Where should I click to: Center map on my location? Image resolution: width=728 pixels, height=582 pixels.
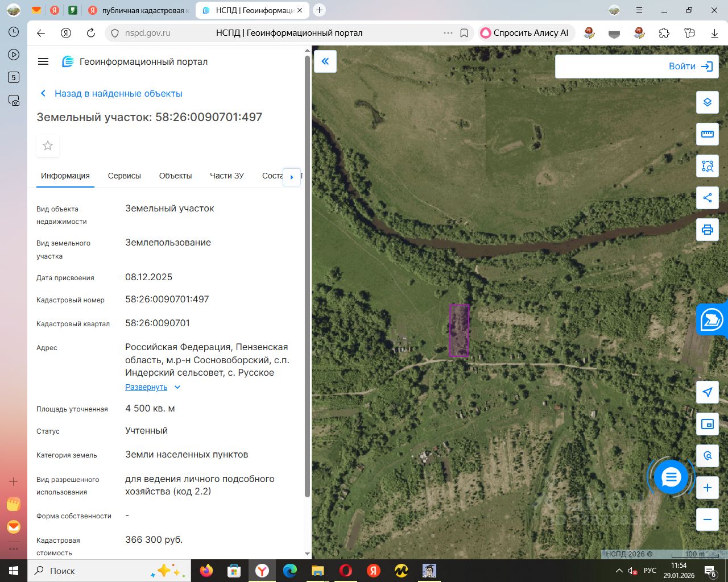708,392
